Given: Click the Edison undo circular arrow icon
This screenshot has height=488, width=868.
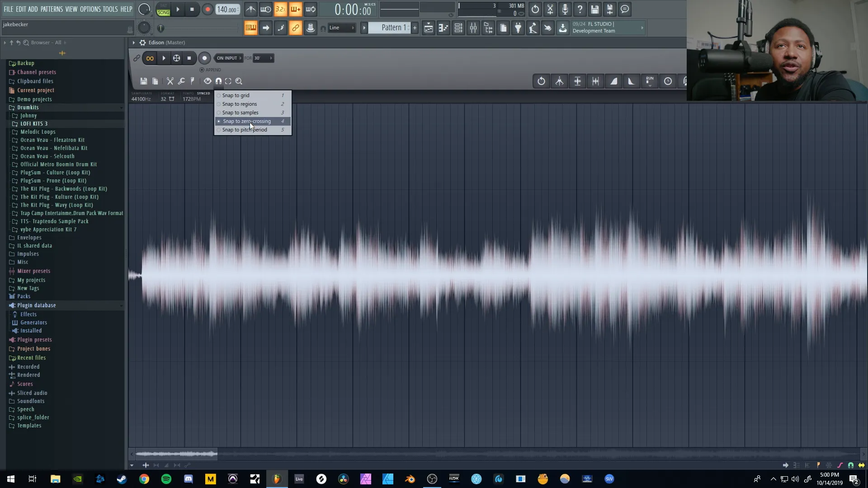Looking at the screenshot, I should [541, 81].
